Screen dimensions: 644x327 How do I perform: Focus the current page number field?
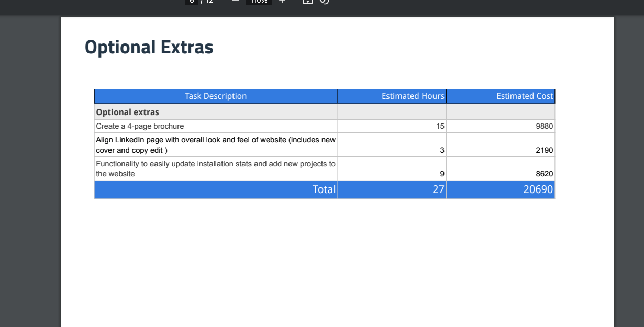coord(192,2)
